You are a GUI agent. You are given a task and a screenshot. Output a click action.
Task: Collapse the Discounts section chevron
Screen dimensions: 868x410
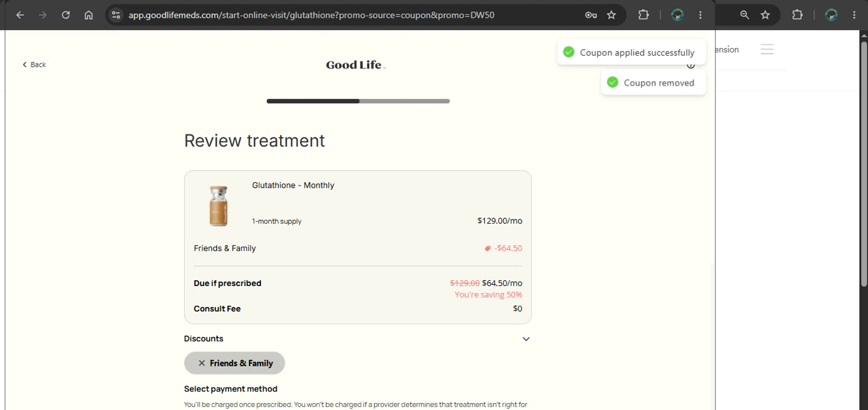(526, 339)
